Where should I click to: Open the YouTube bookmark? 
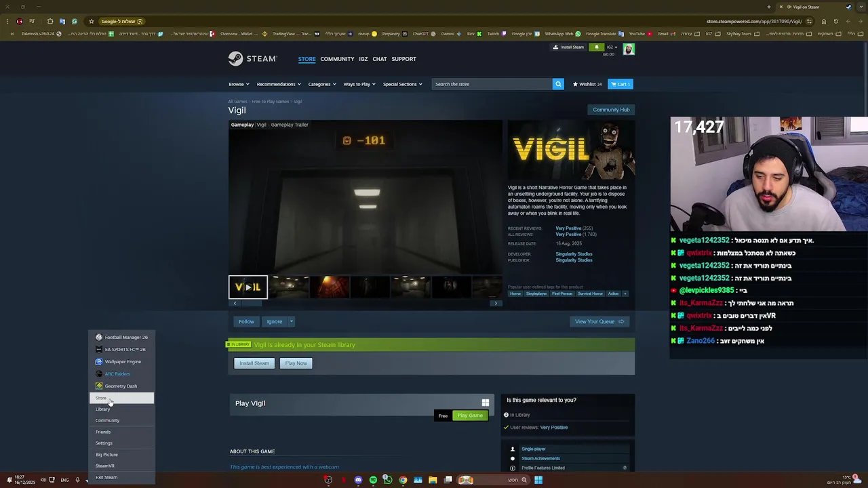[x=640, y=33]
